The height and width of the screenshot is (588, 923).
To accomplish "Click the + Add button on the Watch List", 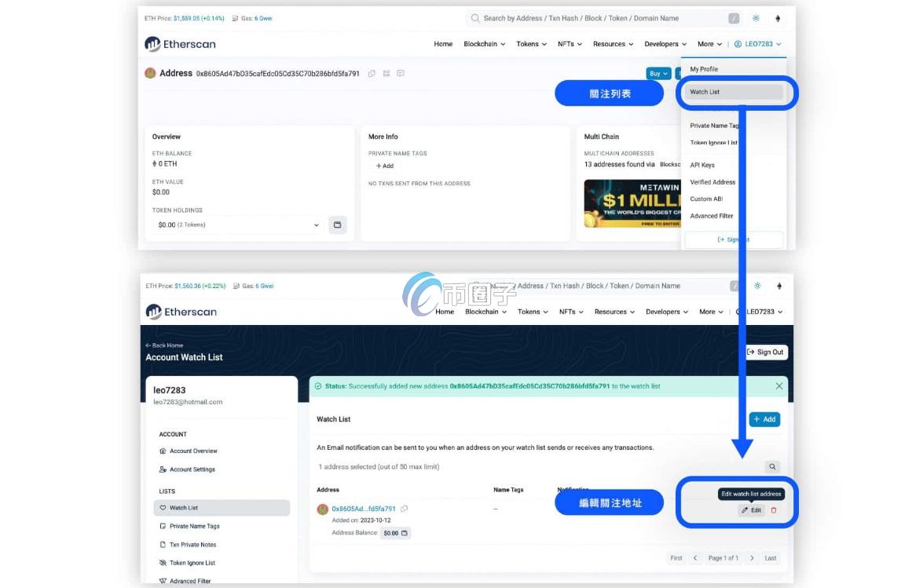I will pos(764,419).
